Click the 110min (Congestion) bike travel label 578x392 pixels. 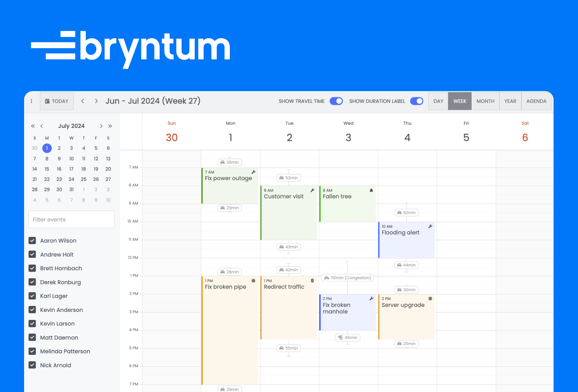347,277
